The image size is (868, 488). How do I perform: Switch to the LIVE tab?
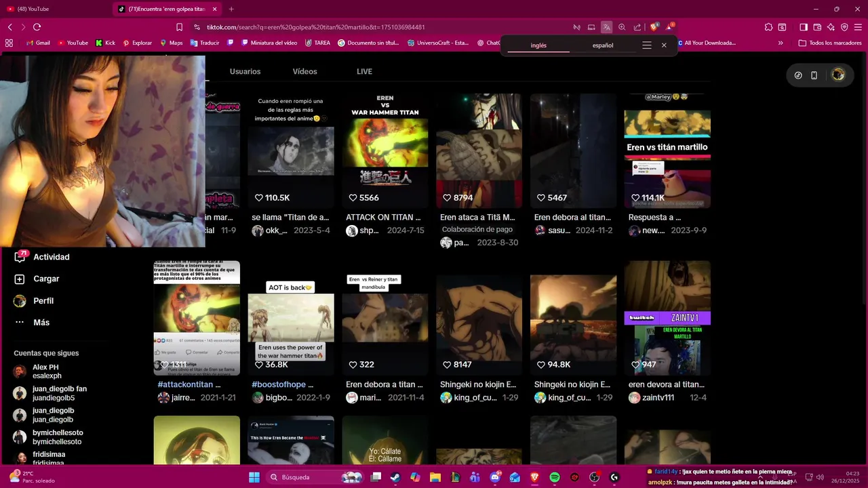tap(364, 71)
